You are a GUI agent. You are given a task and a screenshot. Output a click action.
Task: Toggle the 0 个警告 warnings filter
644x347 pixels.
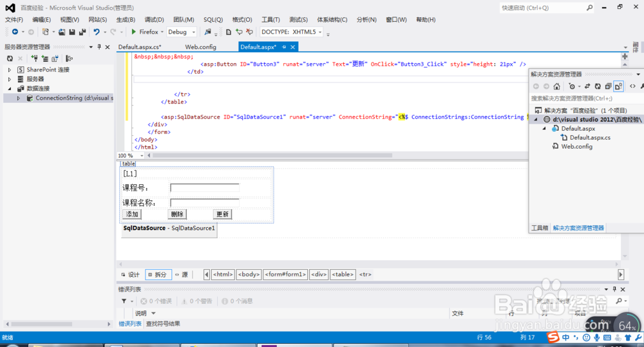196,301
